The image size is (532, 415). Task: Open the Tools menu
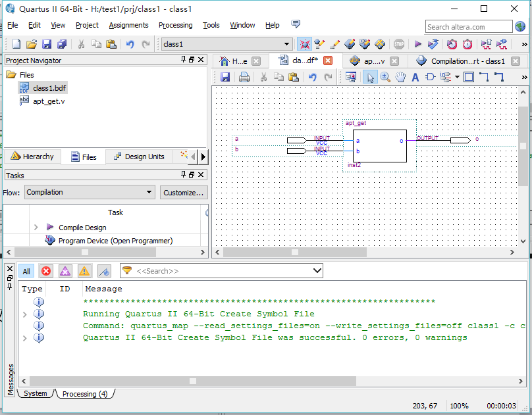(211, 25)
